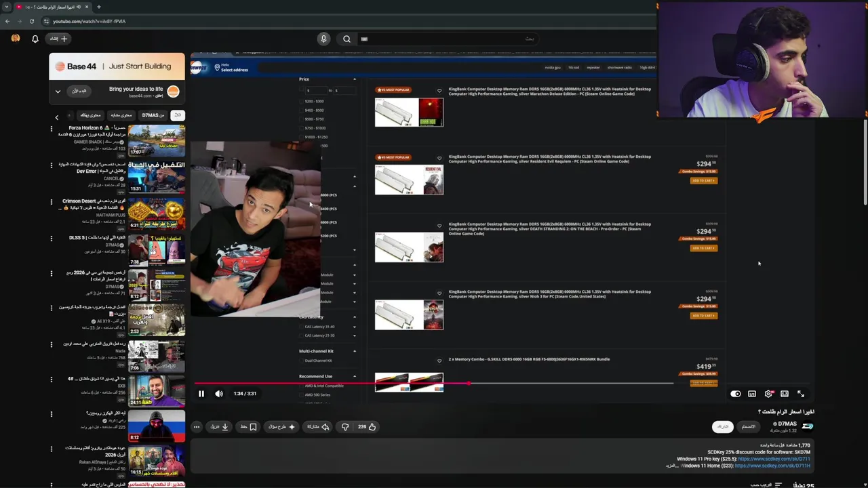Open the Crimson Desert gold video thumbnail
868x488 pixels.
pyautogui.click(x=157, y=213)
